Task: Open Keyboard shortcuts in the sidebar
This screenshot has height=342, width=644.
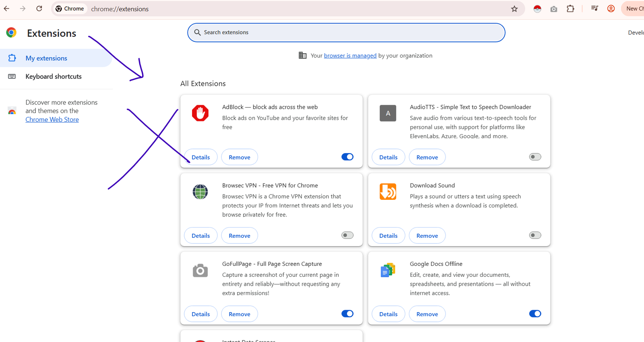Action: 56,77
